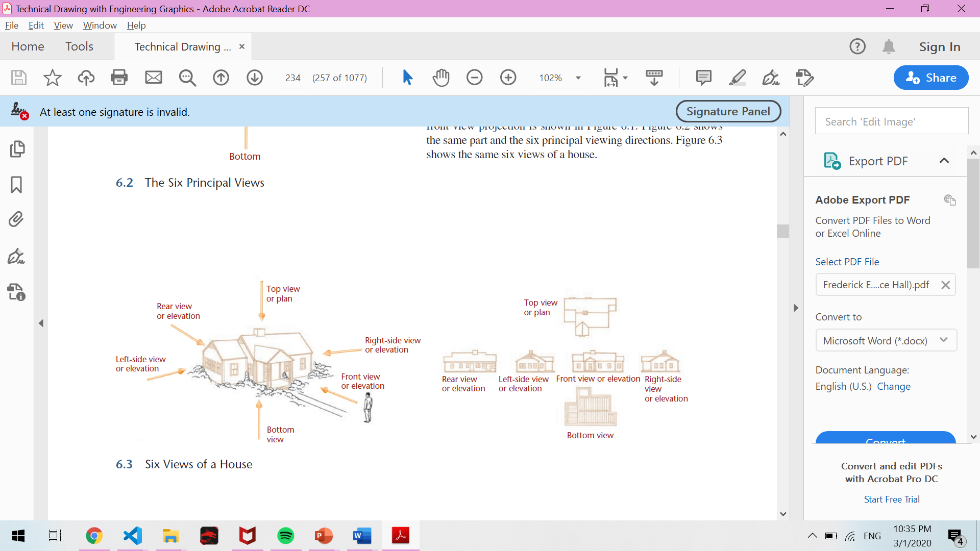Open the zoom level dropdown
The height and width of the screenshot is (551, 980).
point(578,78)
